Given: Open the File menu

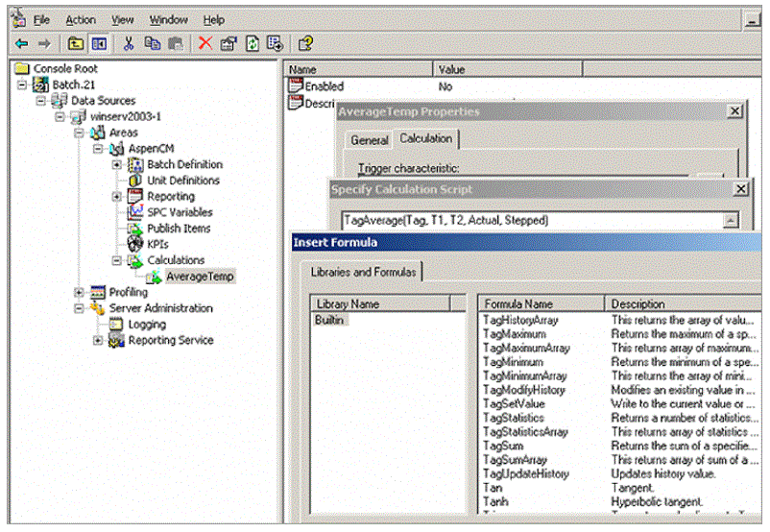Looking at the screenshot, I should click(41, 20).
